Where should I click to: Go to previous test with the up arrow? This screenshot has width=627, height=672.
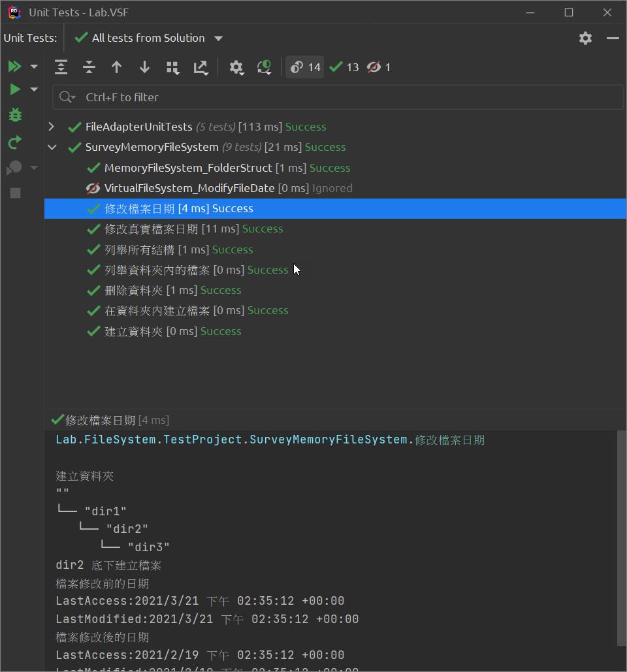tap(116, 67)
